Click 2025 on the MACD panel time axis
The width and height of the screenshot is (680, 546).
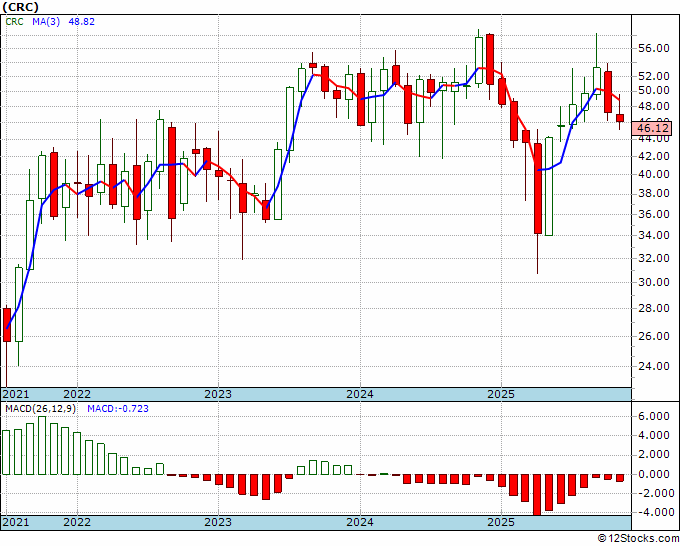(501, 522)
